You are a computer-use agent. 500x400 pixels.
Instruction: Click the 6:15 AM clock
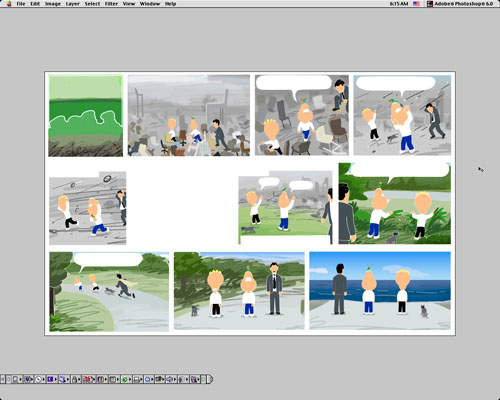(399, 4)
